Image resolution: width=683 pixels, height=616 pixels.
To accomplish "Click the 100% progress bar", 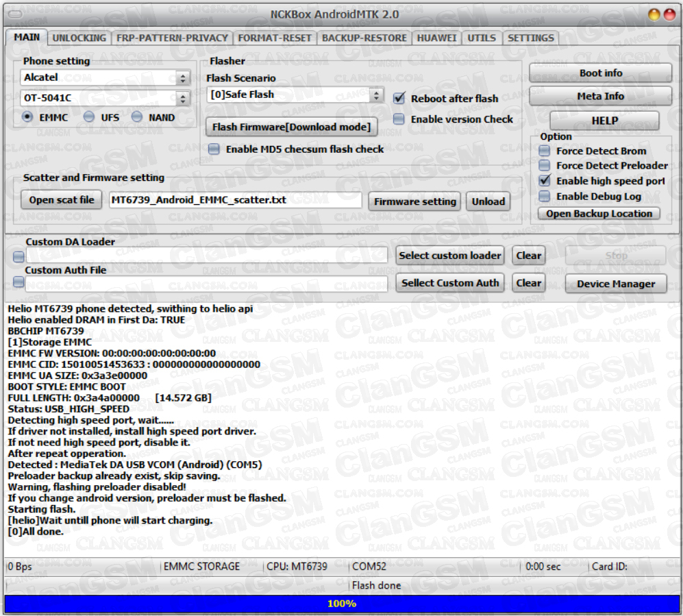I will [x=341, y=604].
